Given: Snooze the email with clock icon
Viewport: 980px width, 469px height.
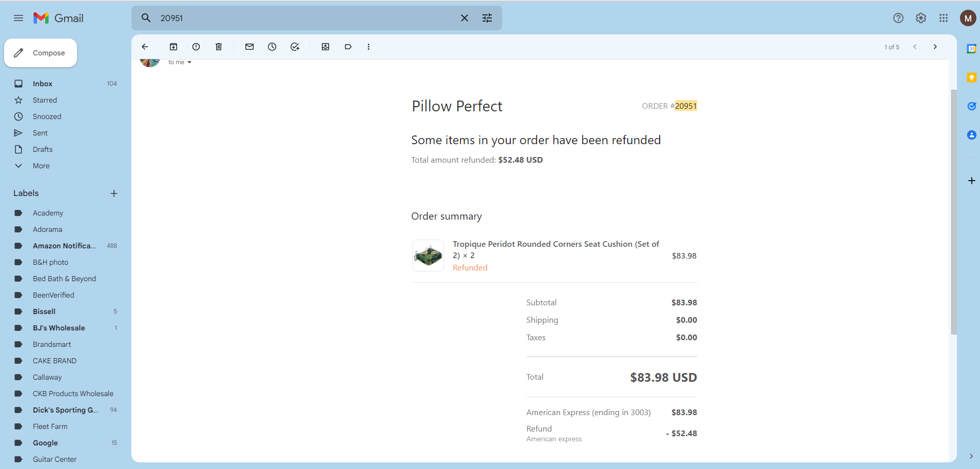Looking at the screenshot, I should (x=272, y=47).
